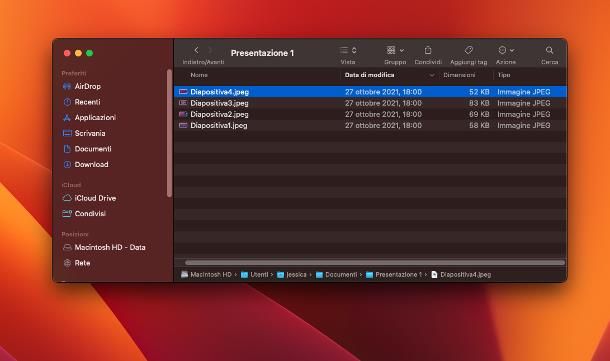The height and width of the screenshot is (361, 610).
Task: Click the 52 KB size cell
Action: point(479,92)
